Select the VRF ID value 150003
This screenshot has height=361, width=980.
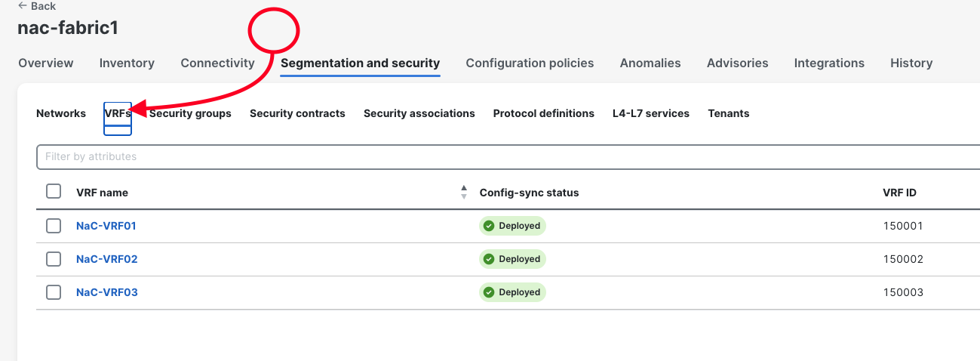(x=903, y=292)
